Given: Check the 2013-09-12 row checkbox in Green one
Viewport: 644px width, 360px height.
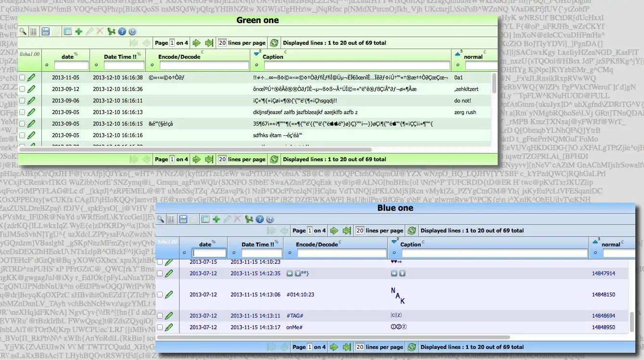Looking at the screenshot, I should (22, 89).
